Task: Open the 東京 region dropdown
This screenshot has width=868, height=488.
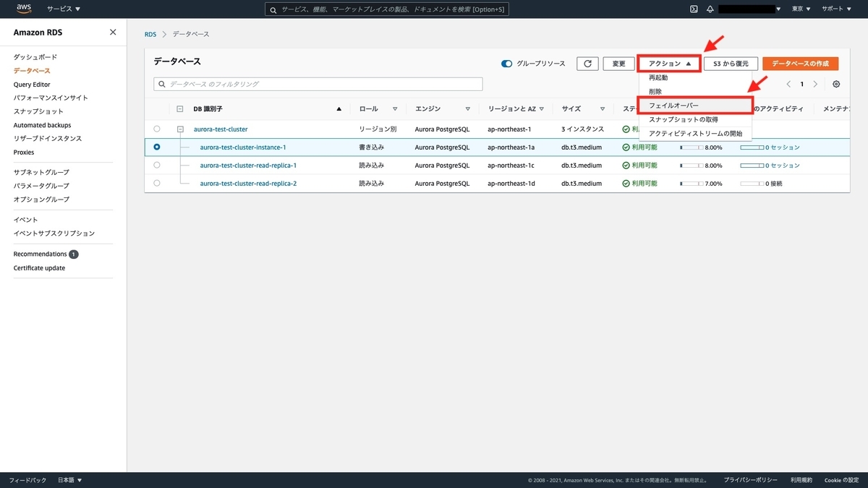Action: (801, 9)
